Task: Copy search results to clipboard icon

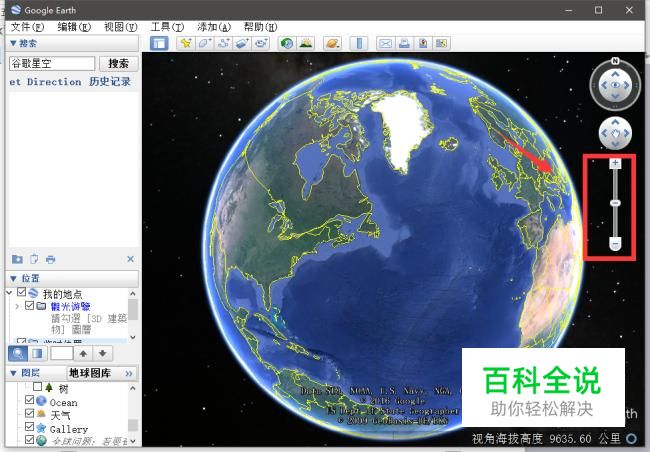Action: pos(34,260)
